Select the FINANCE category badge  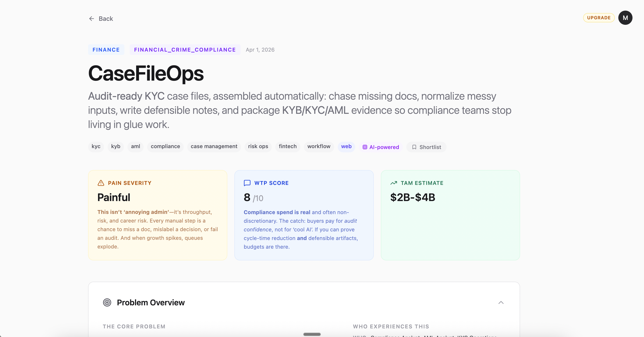[x=106, y=50]
